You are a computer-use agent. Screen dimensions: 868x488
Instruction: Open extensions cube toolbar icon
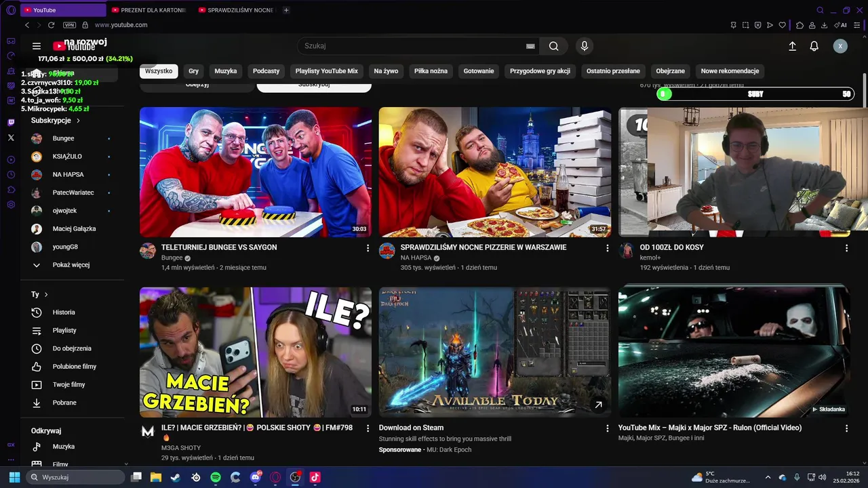pyautogui.click(x=800, y=25)
